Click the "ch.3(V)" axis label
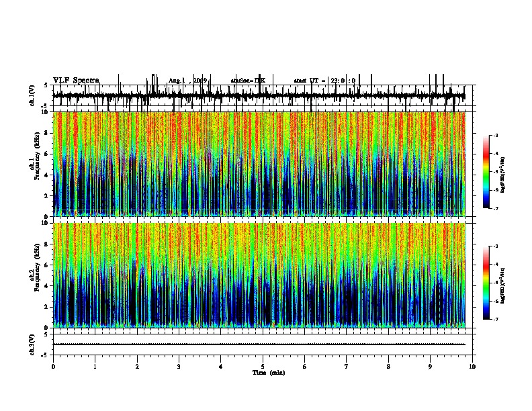The height and width of the screenshot is (411, 532). pos(32,345)
